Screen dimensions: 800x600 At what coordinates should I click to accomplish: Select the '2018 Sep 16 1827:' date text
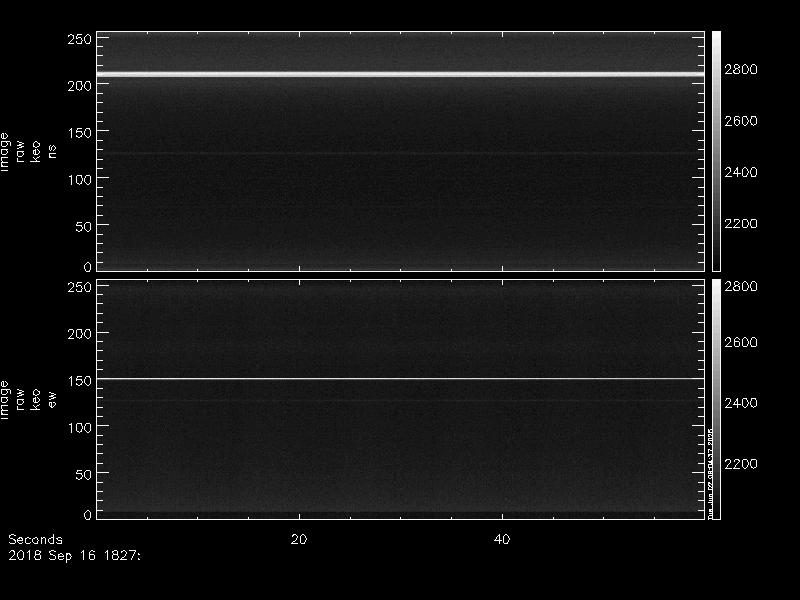pos(74,556)
